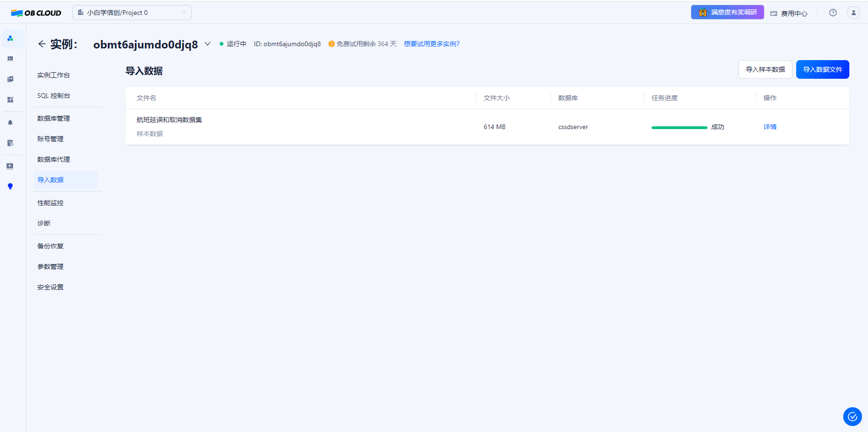868x432 pixels.
Task: Click the instance ID obmt6ajumdo0djq8 text
Action: 287,44
